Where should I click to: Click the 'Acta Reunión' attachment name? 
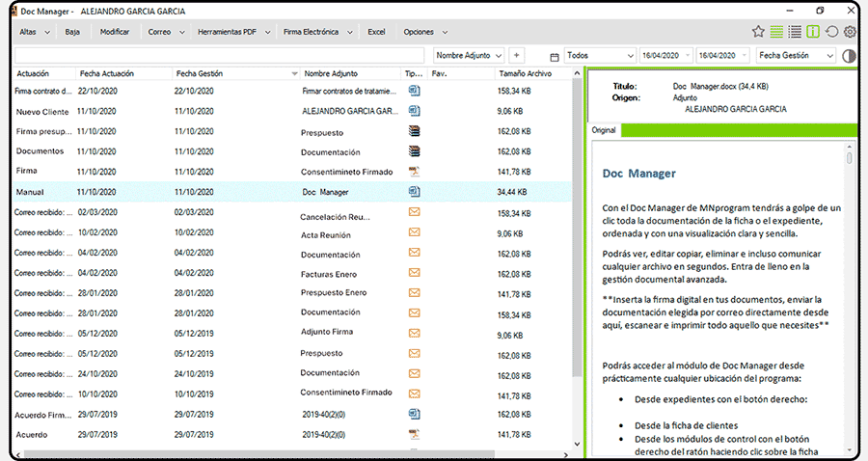coord(326,235)
